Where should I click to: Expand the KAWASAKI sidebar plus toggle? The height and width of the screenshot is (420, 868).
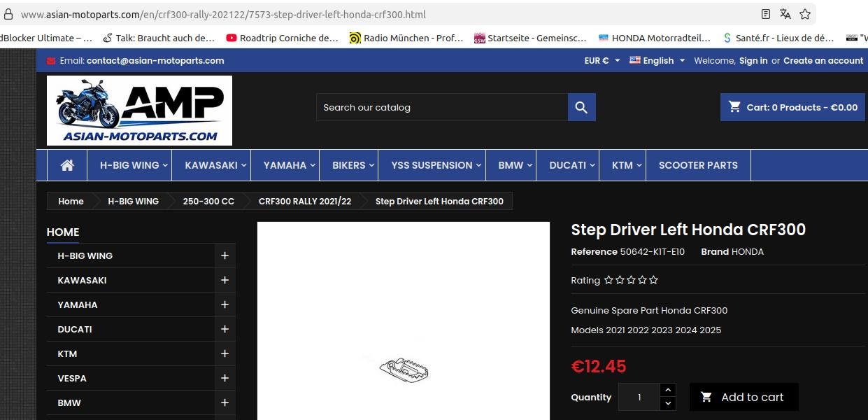[x=225, y=280]
